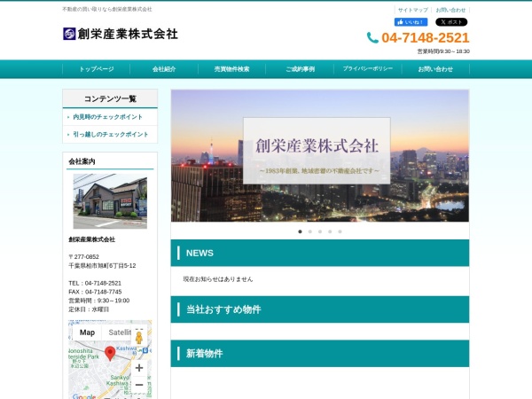Open the お問い合わせ link in the top header
The width and height of the screenshot is (532, 399).
(450, 10)
